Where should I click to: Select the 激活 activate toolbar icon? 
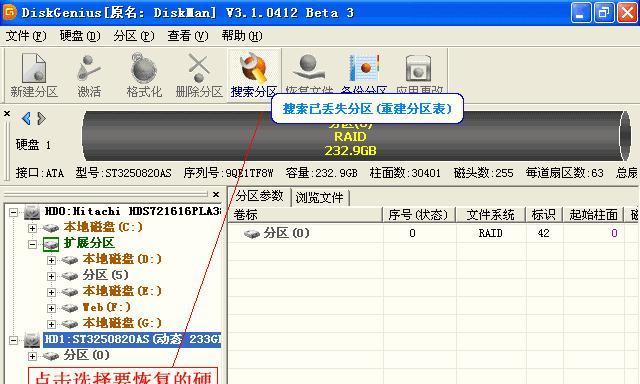point(89,75)
